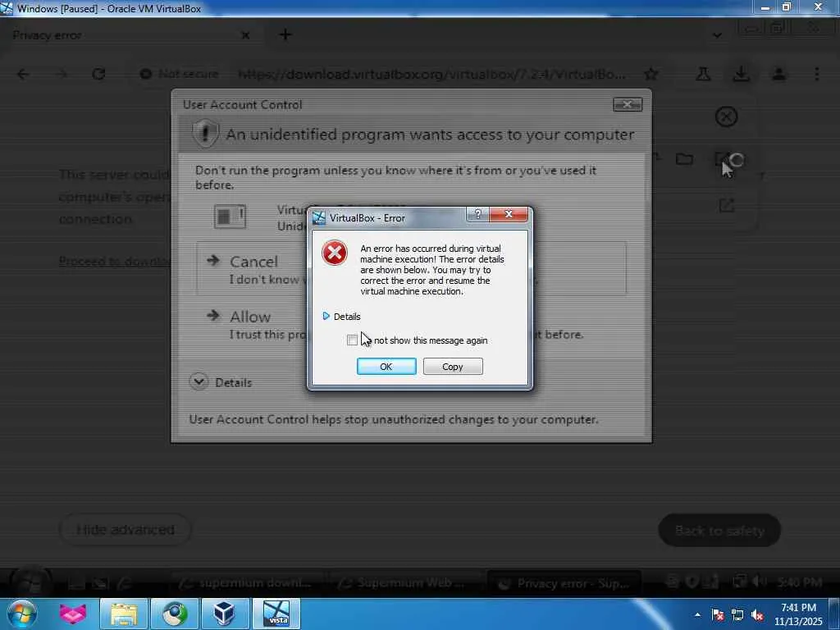Tick the 'not show this message again' checkbox
This screenshot has height=630, width=840.
point(352,340)
